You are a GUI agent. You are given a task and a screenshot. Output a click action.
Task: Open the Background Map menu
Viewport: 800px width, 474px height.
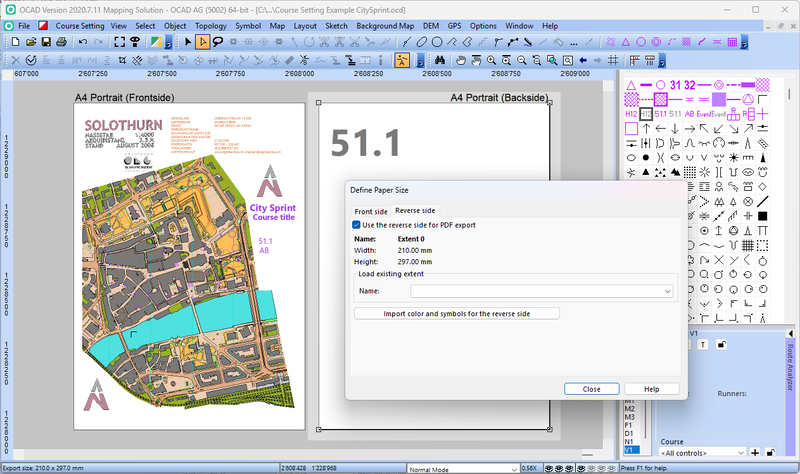[385, 26]
